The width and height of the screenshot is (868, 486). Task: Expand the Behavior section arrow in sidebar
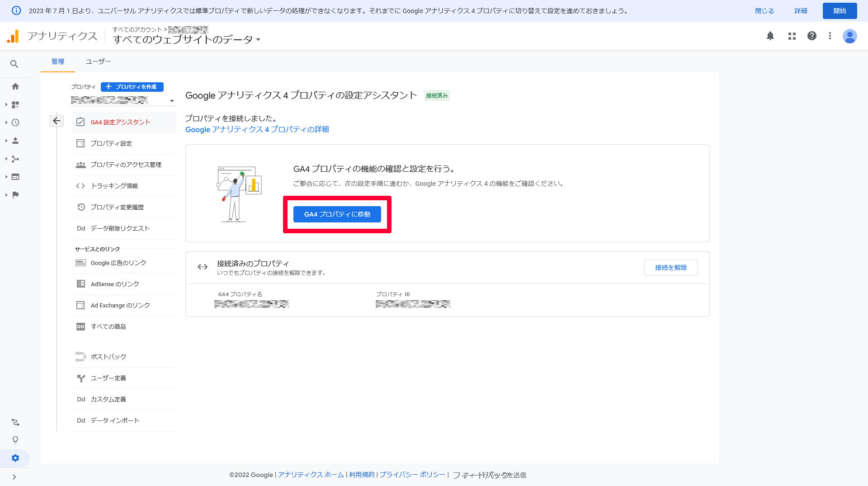[x=6, y=177]
